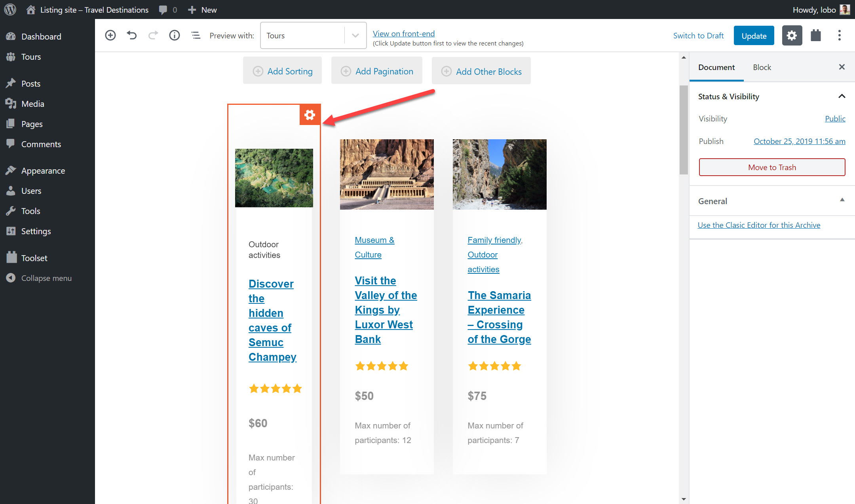Click New in the admin bar
The image size is (855, 504).
click(x=202, y=10)
